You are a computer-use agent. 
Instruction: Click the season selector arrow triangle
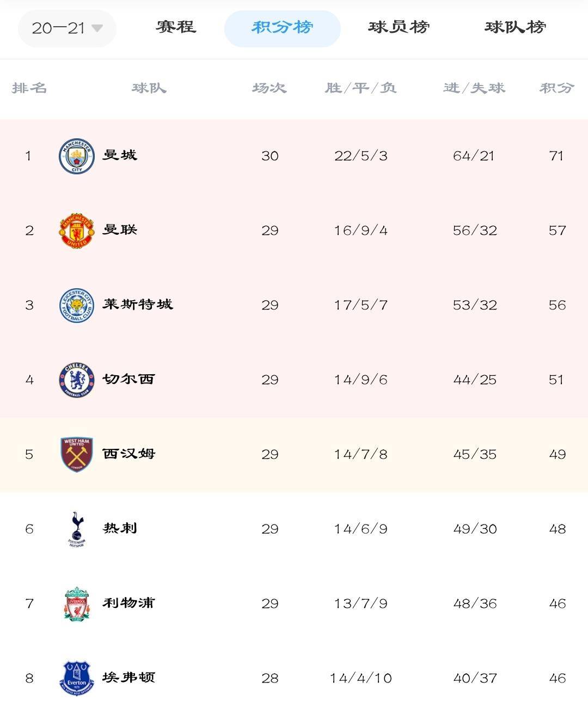[97, 28]
